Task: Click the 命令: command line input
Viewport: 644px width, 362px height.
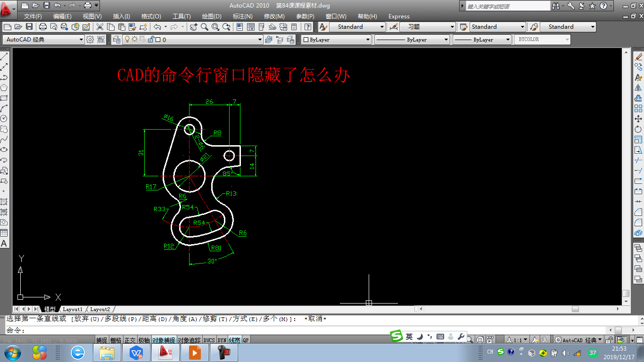Action: tap(306, 330)
